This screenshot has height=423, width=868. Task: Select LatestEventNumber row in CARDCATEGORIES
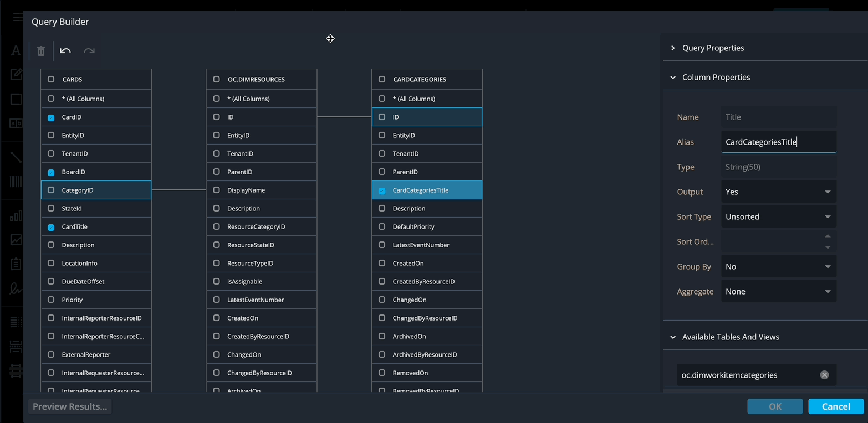coord(427,245)
